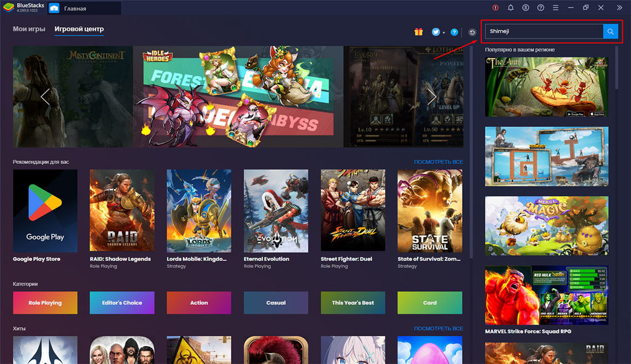
Task: Open the hamburger menu
Action: pyautogui.click(x=555, y=7)
